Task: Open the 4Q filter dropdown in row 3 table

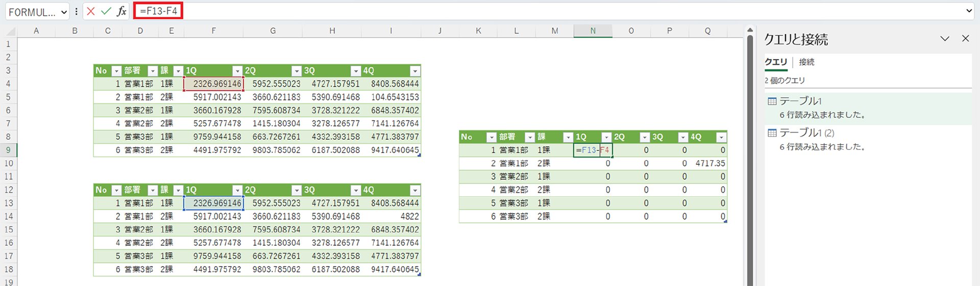Action: point(415,71)
